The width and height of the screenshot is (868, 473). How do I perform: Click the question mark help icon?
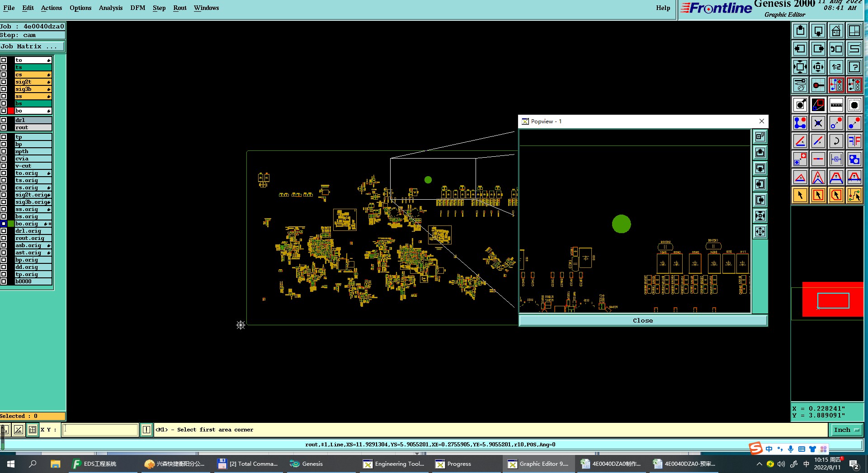click(x=854, y=67)
